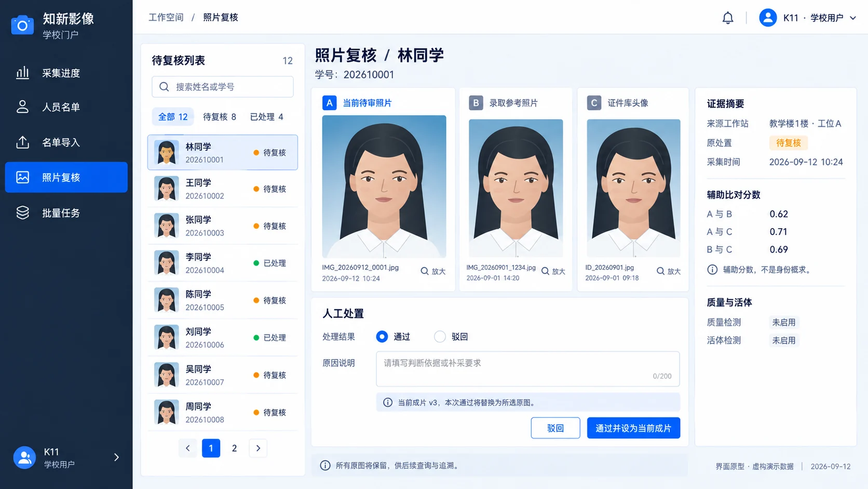Screen dimensions: 868x489
Task: Click the C 证件库头像 badge
Action: coord(594,103)
